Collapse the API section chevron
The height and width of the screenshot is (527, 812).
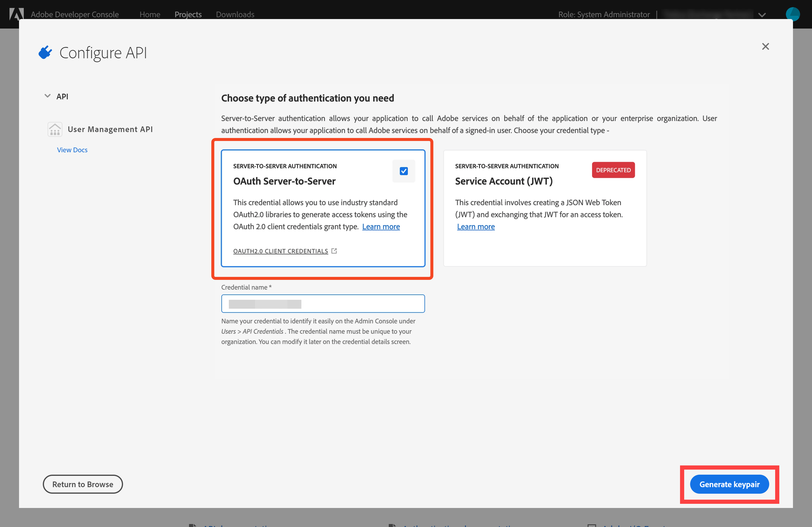(48, 96)
